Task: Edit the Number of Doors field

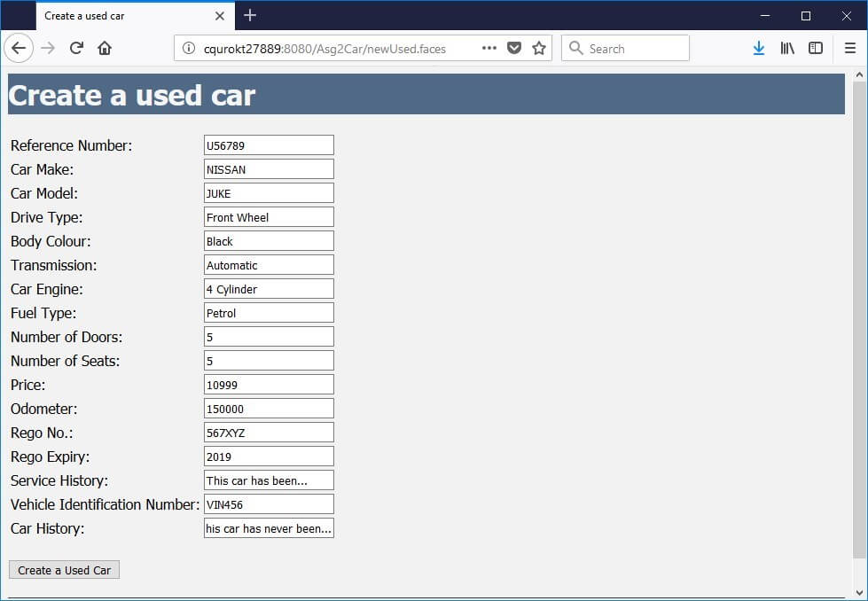Action: 269,337
